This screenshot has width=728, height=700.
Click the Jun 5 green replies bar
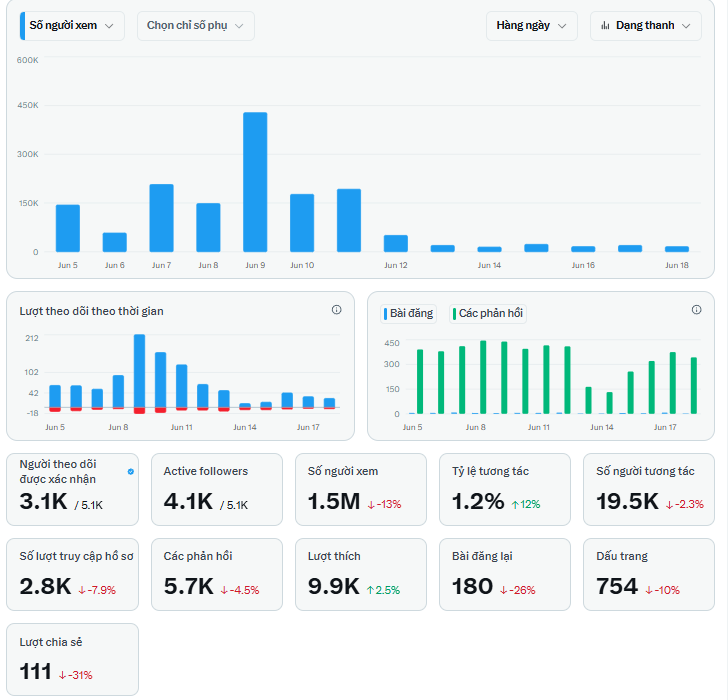(x=420, y=382)
